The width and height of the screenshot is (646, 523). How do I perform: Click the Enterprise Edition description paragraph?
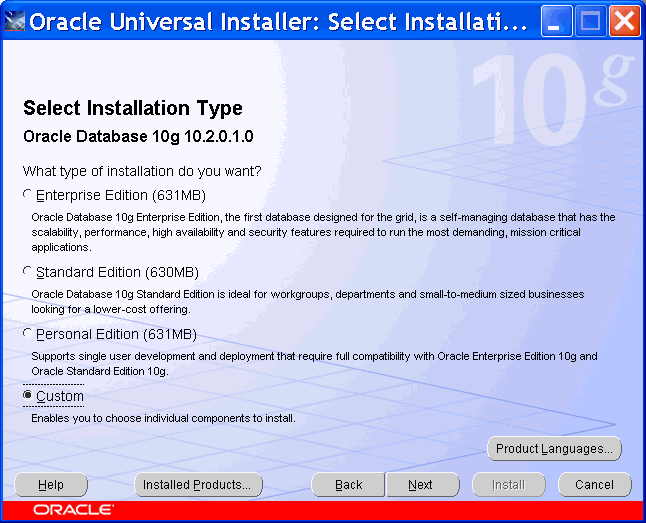click(320, 231)
